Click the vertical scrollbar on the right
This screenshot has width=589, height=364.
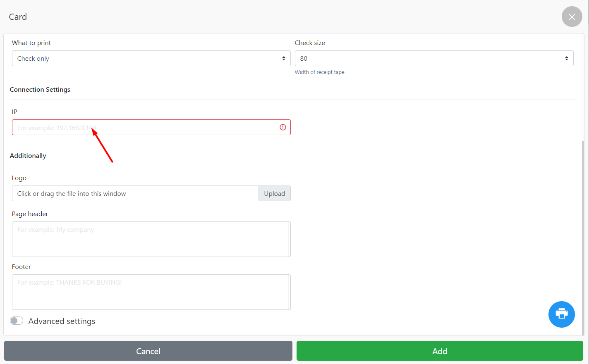pos(583,236)
